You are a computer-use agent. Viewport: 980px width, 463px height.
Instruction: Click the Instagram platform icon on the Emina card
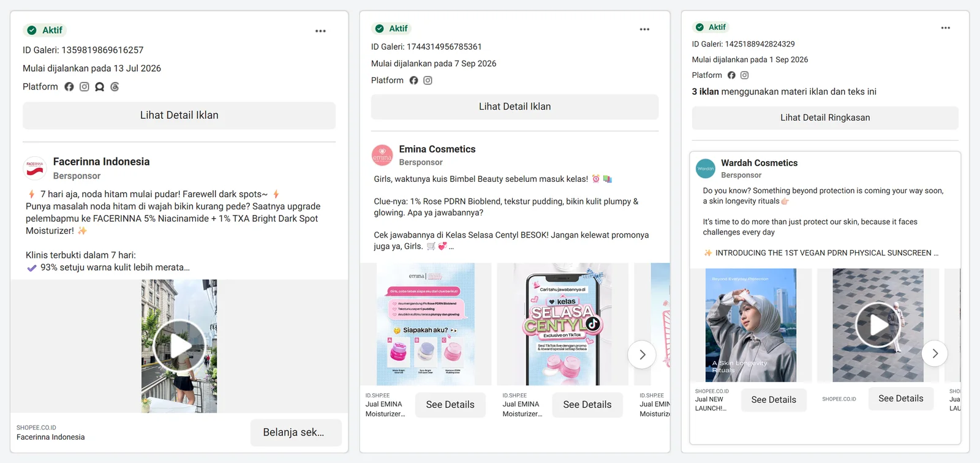click(428, 80)
